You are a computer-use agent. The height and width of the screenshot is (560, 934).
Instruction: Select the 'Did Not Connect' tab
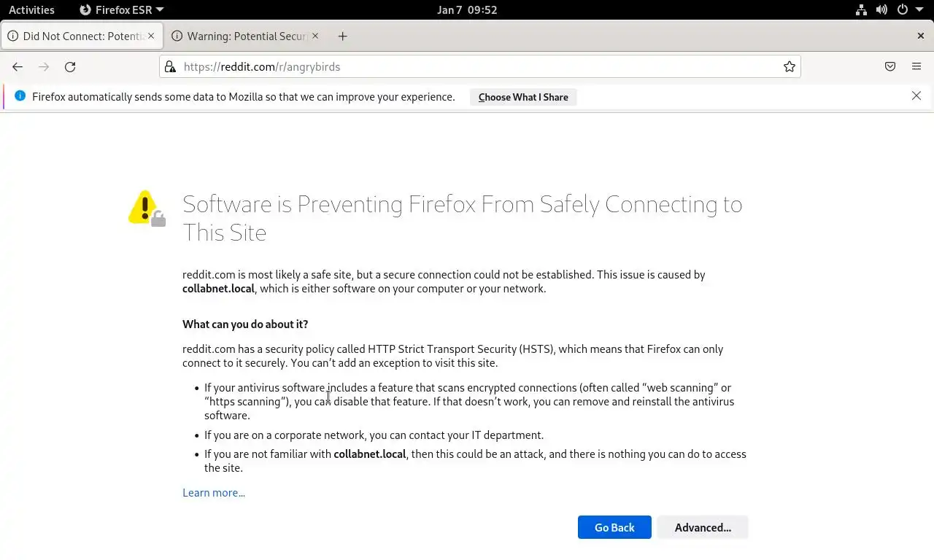click(x=80, y=36)
